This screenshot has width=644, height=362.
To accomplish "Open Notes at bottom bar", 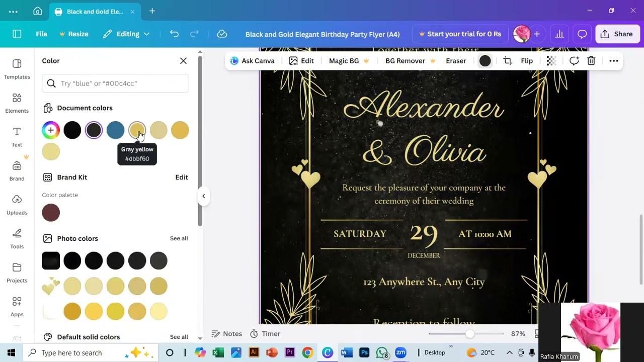I will click(227, 334).
